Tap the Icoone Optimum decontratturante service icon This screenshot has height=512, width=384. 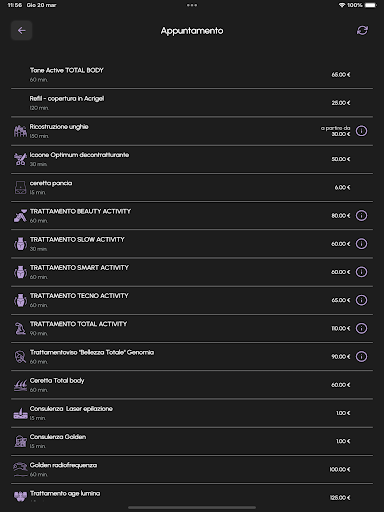tap(20, 159)
